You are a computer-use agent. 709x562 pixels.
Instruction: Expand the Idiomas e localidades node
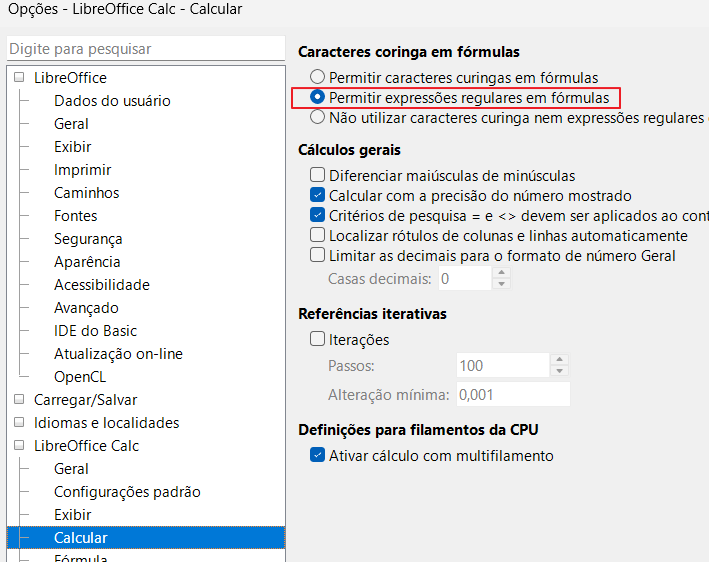tap(19, 422)
